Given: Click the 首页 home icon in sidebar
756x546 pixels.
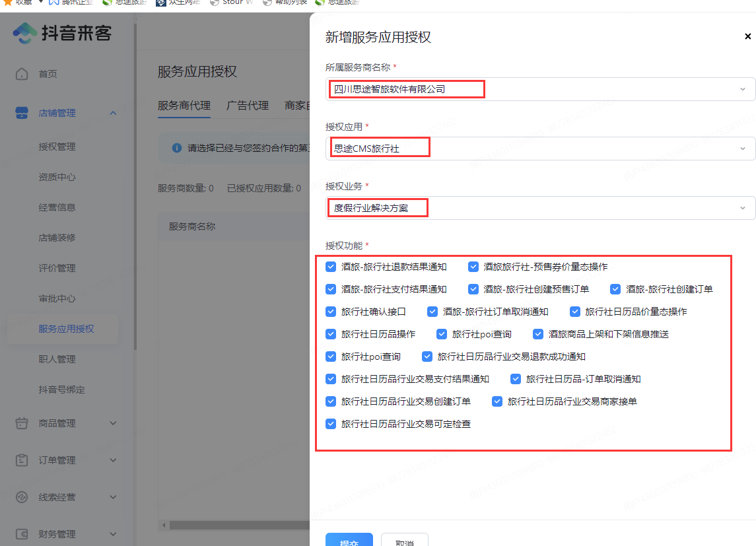Looking at the screenshot, I should 22,74.
